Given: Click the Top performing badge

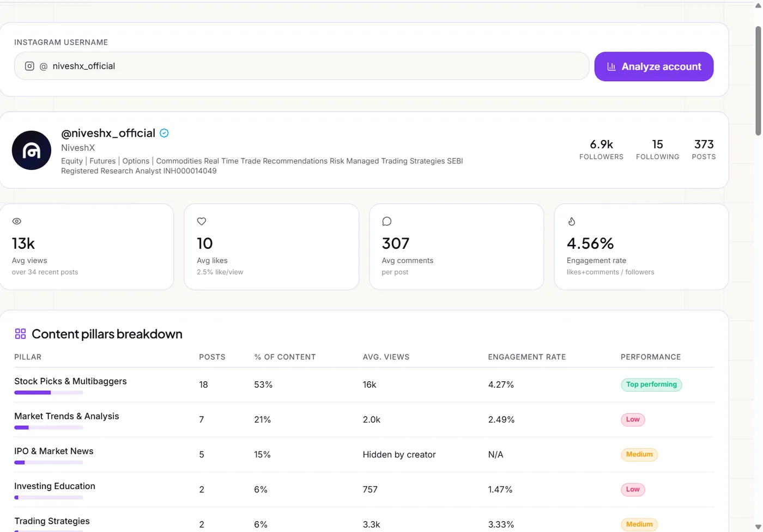Looking at the screenshot, I should click(x=651, y=384).
